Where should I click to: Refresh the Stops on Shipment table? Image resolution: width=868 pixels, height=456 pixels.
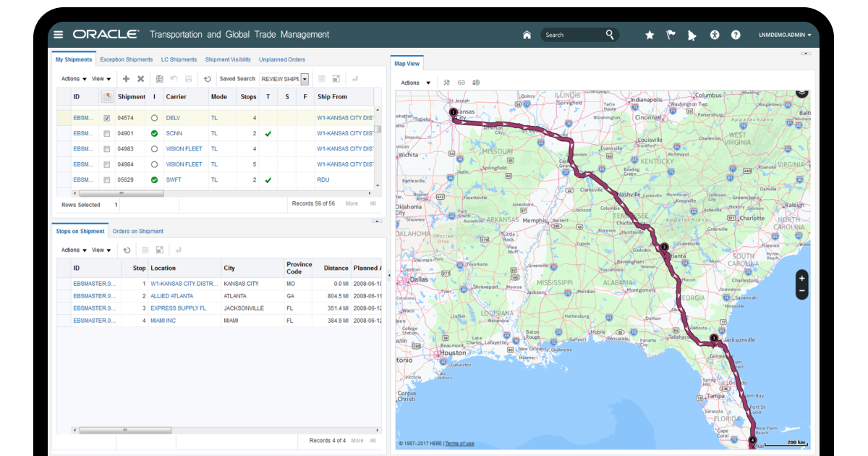tap(127, 250)
